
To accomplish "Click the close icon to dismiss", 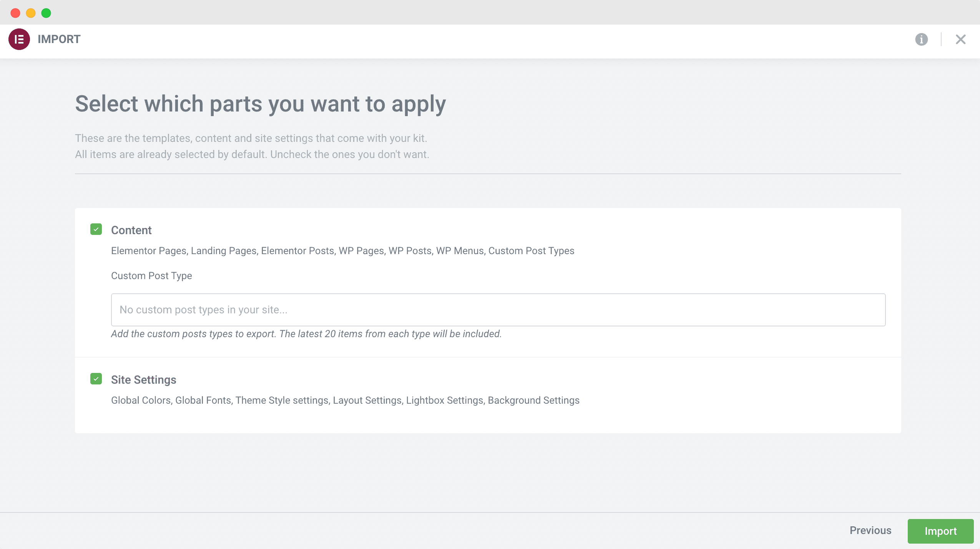I will (x=960, y=39).
